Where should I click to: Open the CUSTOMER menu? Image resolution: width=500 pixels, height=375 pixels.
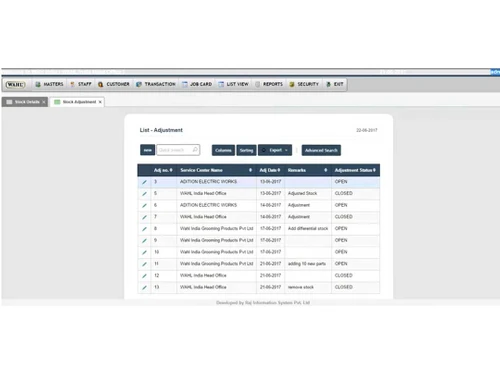pos(114,84)
